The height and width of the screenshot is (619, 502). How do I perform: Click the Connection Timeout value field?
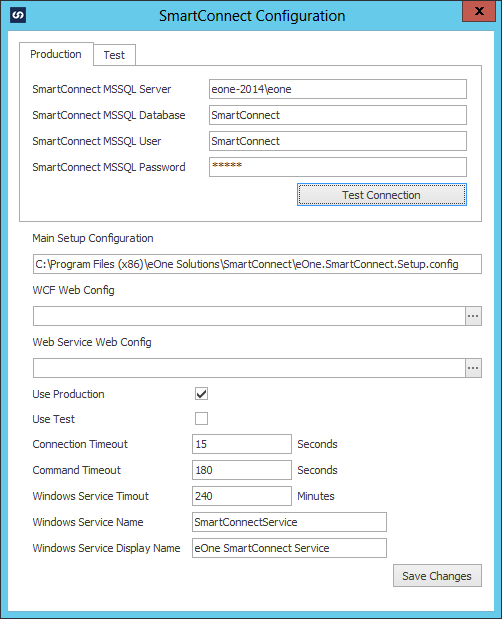pyautogui.click(x=242, y=444)
